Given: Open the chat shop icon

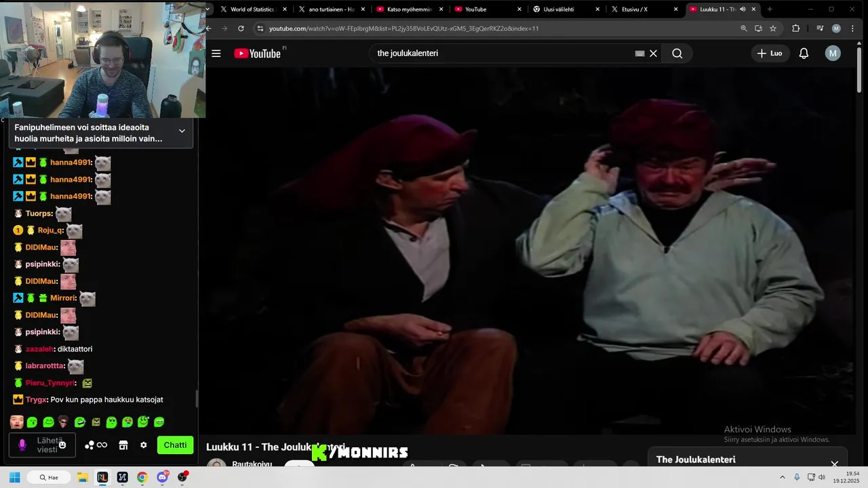Looking at the screenshot, I should coord(123,445).
